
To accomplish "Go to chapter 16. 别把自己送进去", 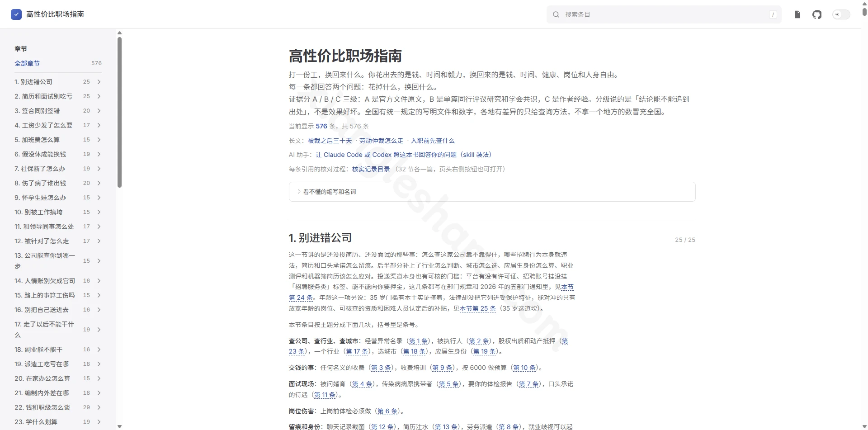I will 42,310.
